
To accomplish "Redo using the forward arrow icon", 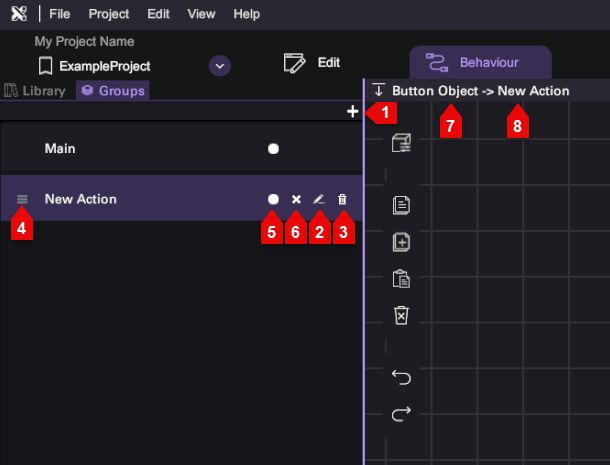I will coord(401,413).
